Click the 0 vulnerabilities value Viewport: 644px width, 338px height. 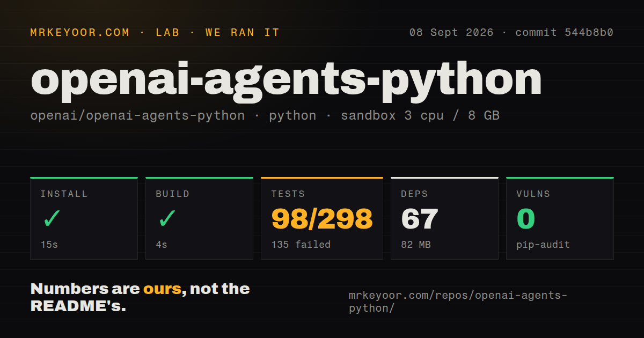(526, 219)
